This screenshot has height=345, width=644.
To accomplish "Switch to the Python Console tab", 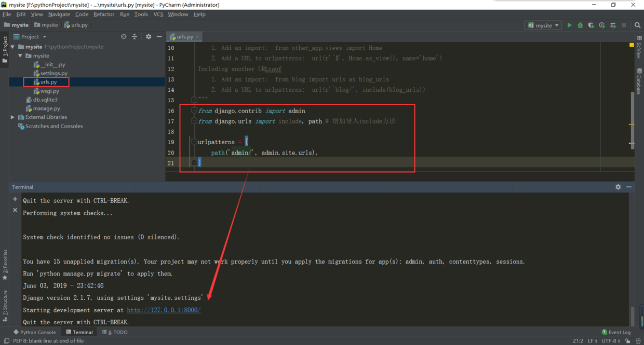I will tap(35, 332).
